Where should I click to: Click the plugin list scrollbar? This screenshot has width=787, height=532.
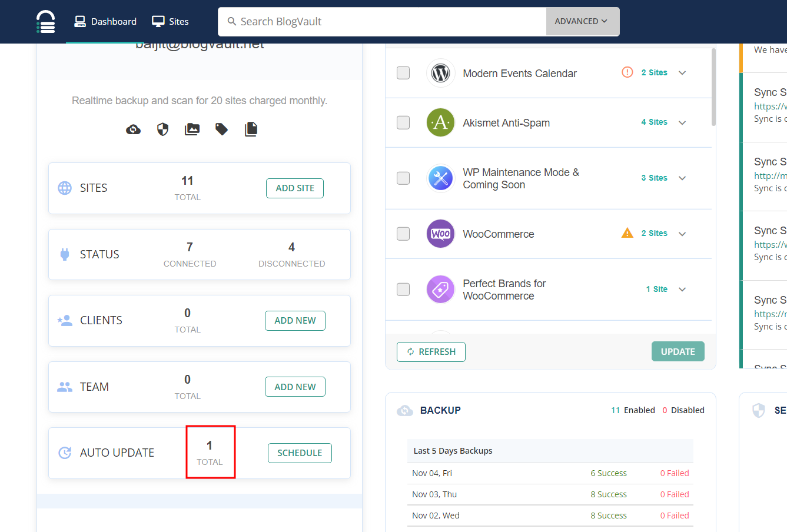pyautogui.click(x=713, y=87)
